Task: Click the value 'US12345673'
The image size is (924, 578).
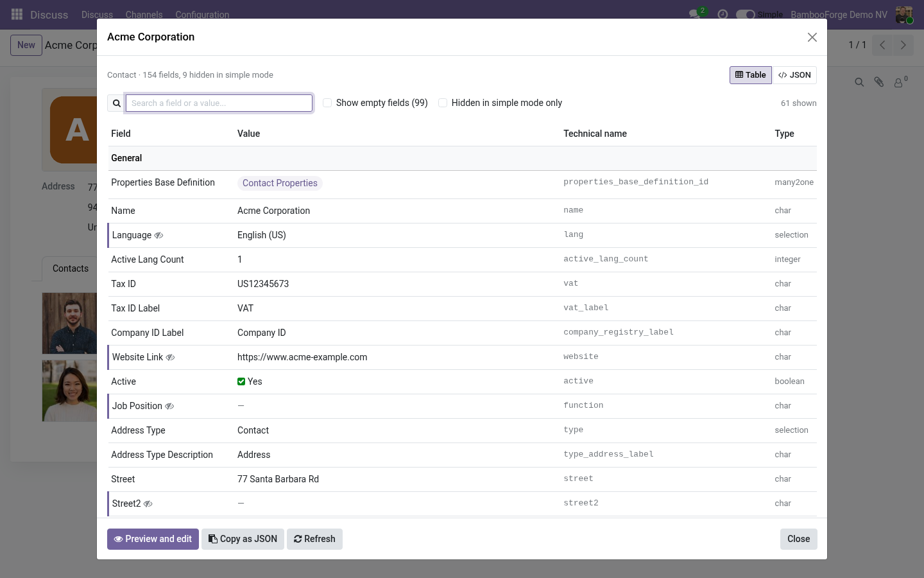Action: 263,284
